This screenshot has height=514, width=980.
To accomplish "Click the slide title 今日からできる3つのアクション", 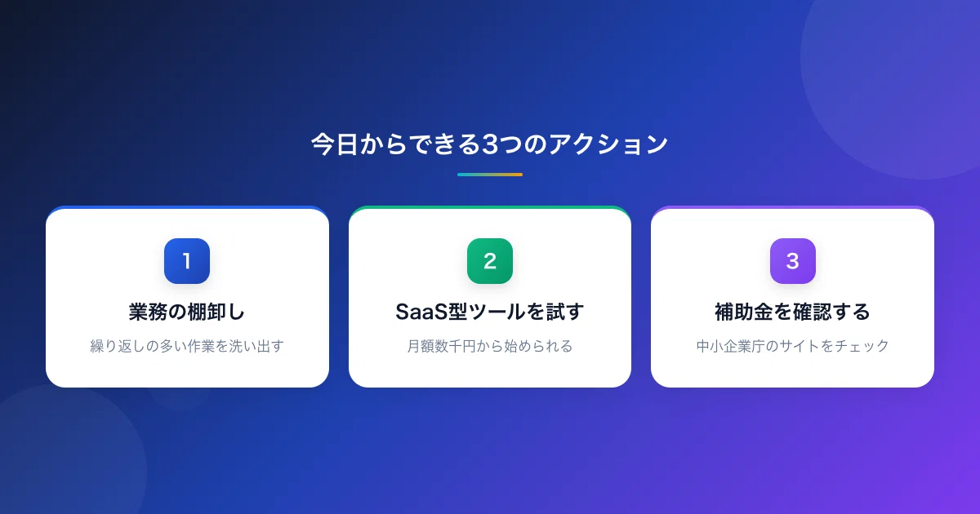I will (x=490, y=144).
